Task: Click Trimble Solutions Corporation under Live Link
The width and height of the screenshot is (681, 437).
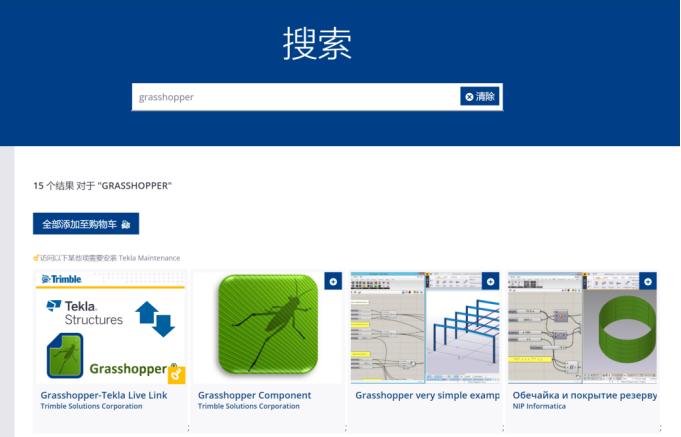Action: (91, 406)
